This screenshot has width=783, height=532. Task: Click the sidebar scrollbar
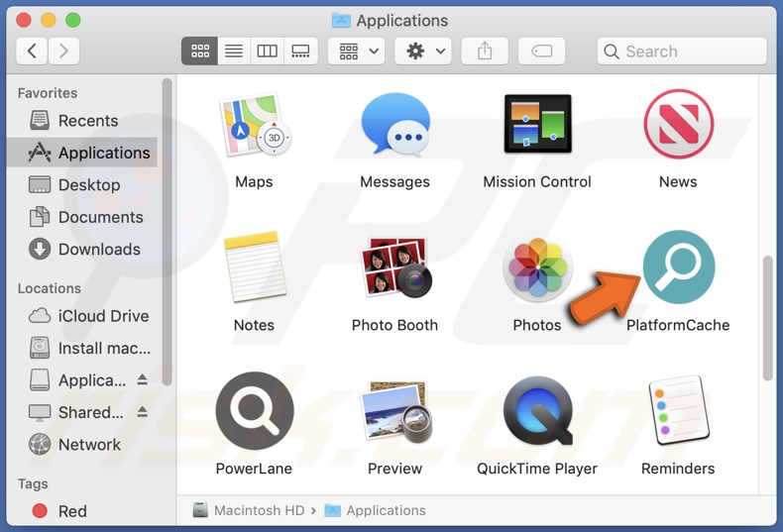(167, 232)
